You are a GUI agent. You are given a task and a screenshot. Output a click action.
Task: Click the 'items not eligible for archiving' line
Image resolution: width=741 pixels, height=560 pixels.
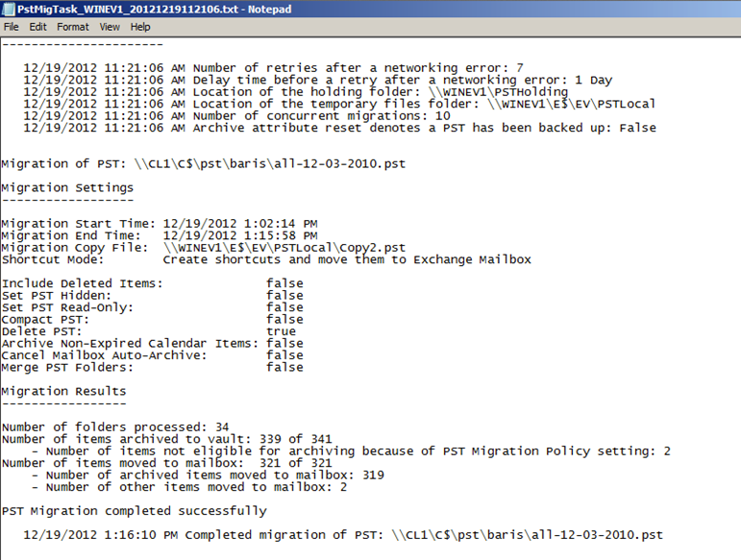point(351,451)
